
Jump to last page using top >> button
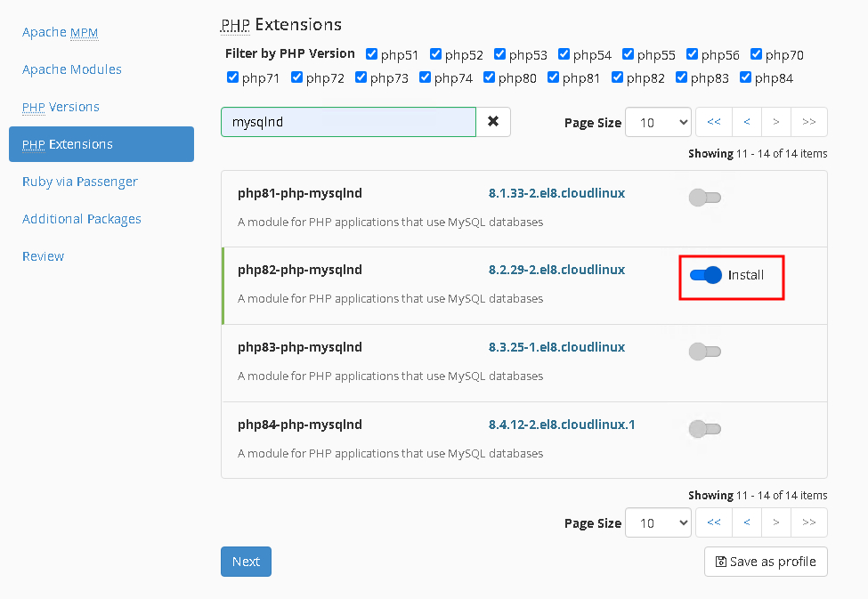[808, 122]
